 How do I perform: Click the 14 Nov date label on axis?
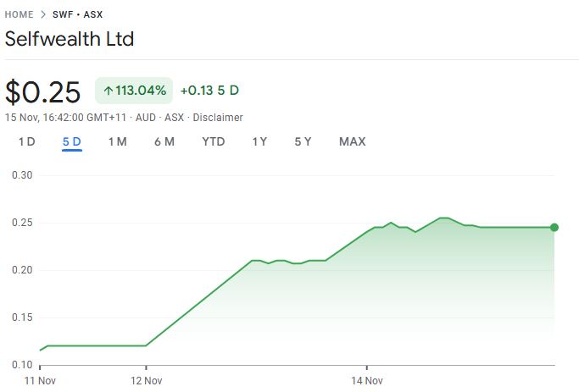(367, 382)
